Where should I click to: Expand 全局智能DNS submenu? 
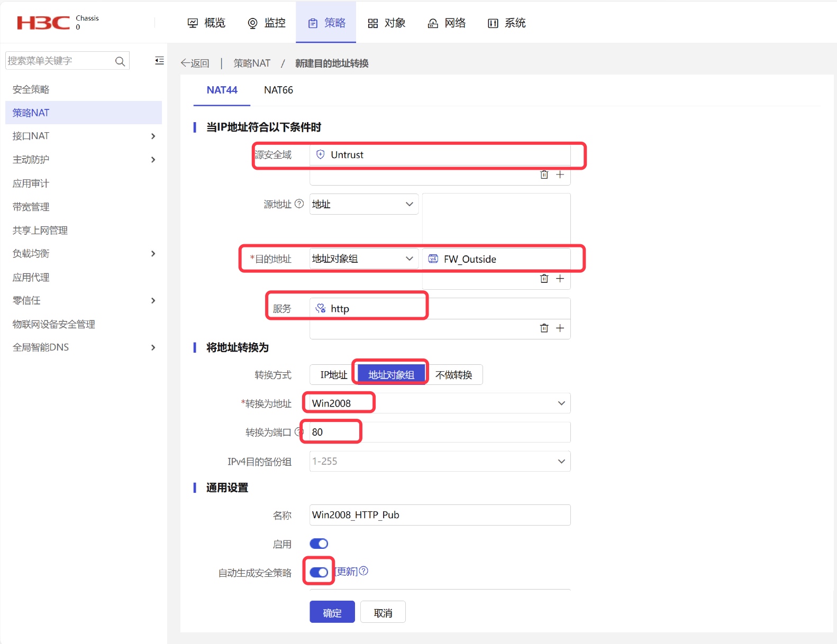pos(153,347)
